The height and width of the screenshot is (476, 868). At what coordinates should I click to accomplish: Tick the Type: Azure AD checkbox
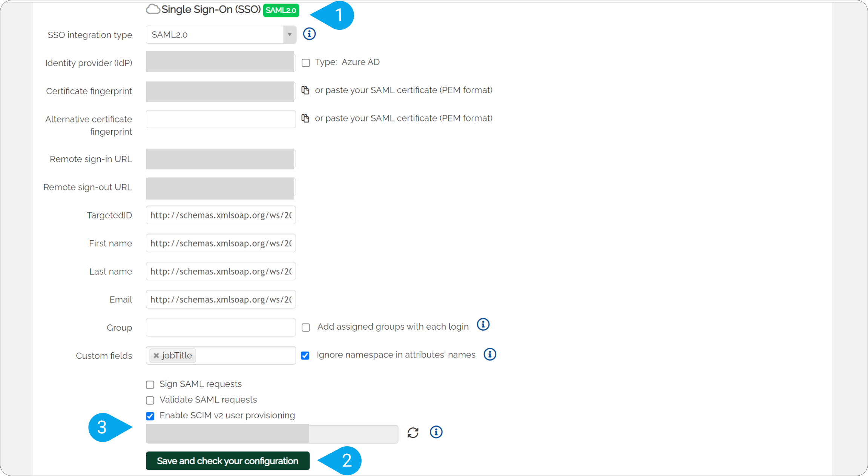306,63
